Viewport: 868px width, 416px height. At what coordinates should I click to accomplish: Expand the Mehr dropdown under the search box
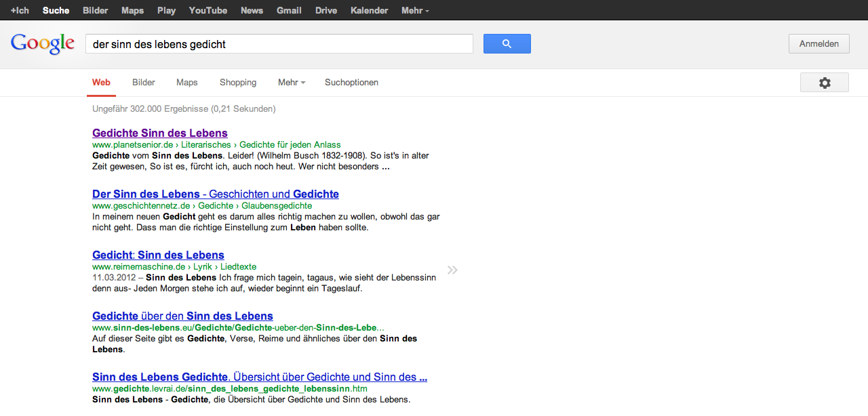[291, 83]
